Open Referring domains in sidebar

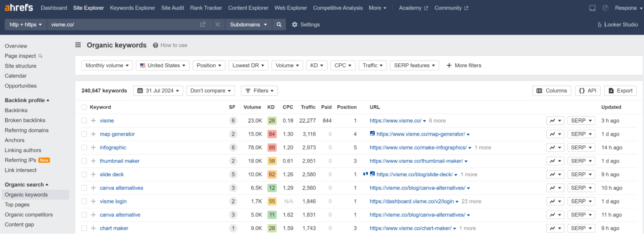point(26,130)
